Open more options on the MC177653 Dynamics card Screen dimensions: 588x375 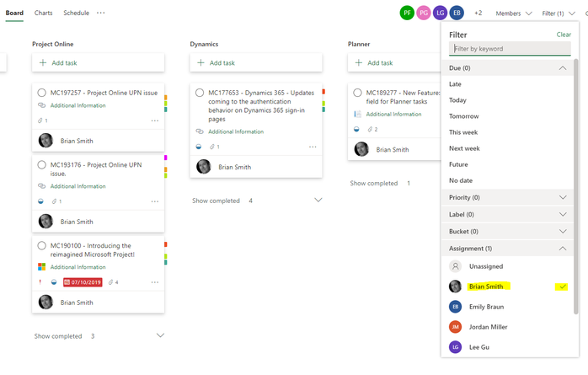(x=313, y=147)
